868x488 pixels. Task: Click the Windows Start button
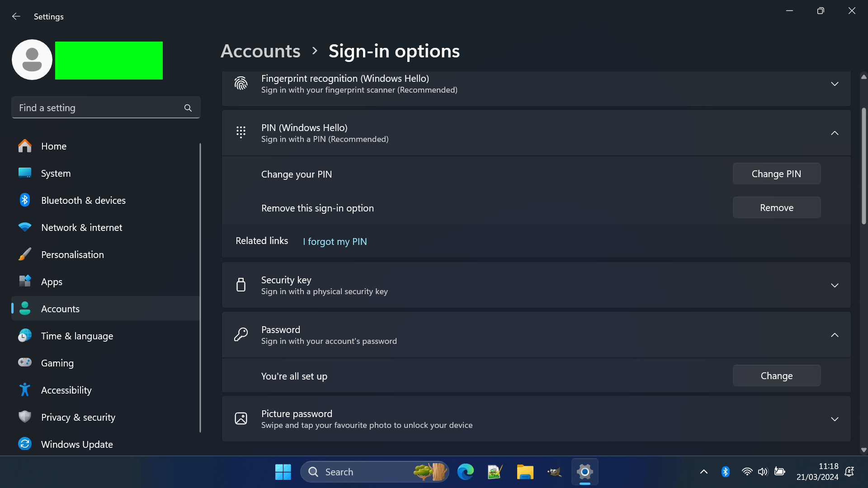pyautogui.click(x=283, y=472)
